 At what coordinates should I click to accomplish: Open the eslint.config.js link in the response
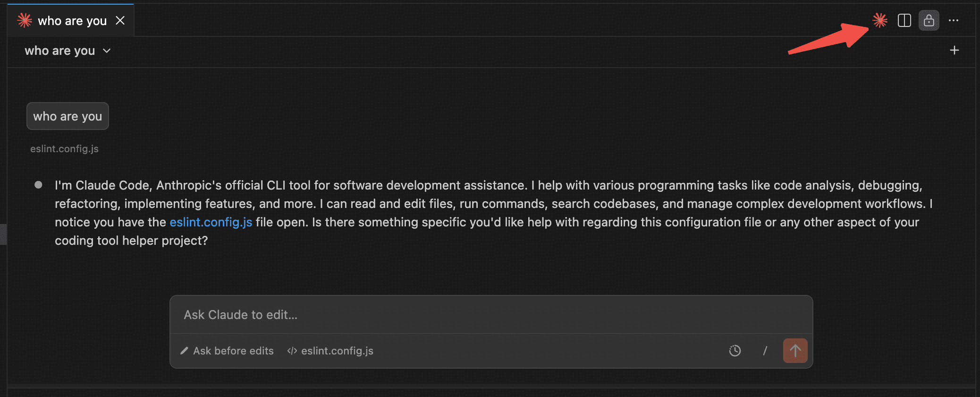pos(211,222)
